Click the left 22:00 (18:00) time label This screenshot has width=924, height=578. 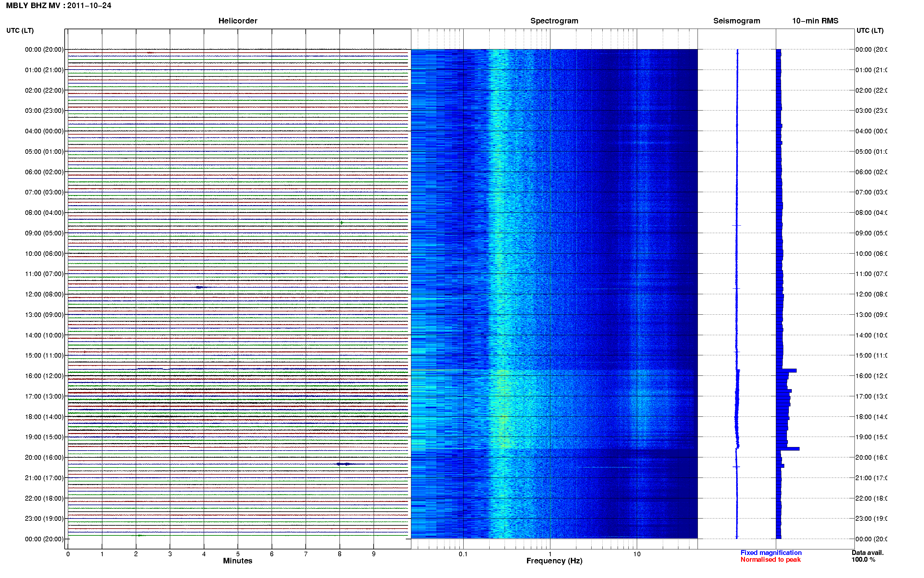[44, 498]
